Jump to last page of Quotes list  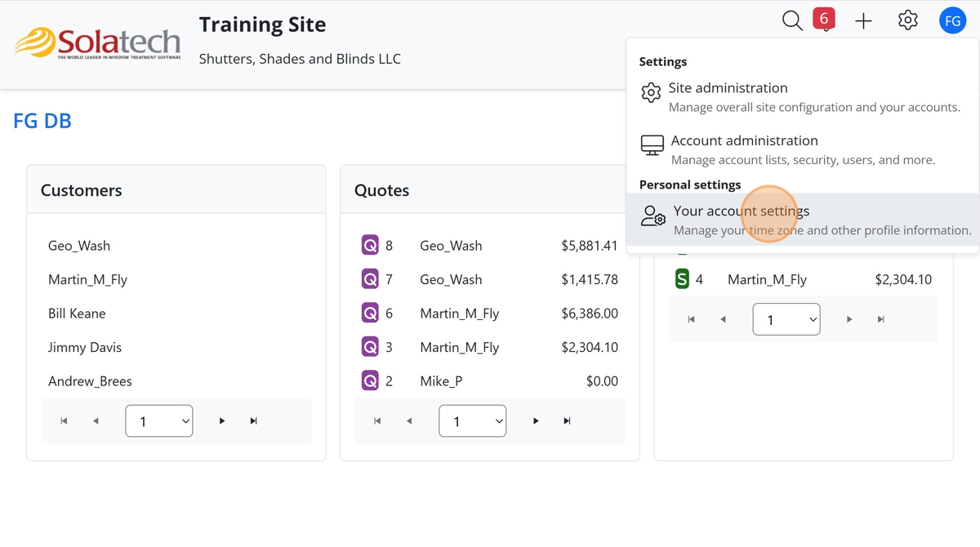[567, 421]
